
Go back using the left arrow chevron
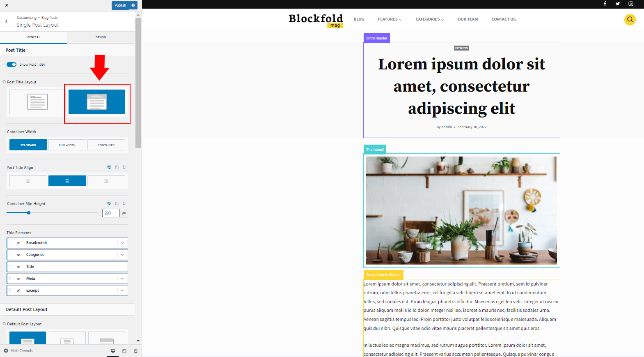click(x=7, y=21)
